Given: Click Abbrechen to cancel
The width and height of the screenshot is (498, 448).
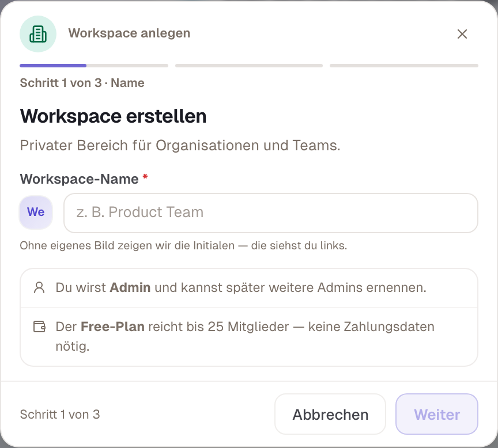Looking at the screenshot, I should pos(330,414).
